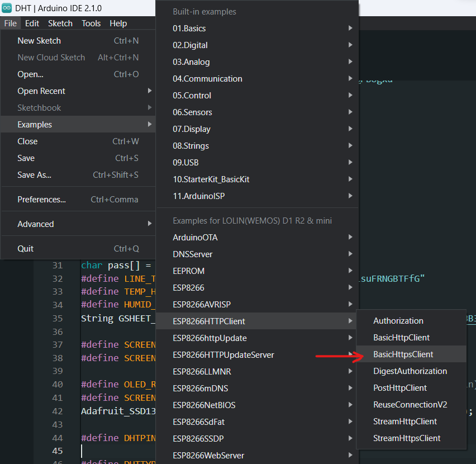Open the DigestAuthorization example
The width and height of the screenshot is (476, 464).
[x=411, y=371]
